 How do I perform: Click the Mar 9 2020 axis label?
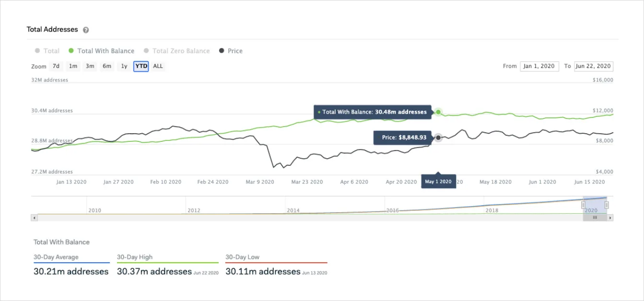pos(260,182)
